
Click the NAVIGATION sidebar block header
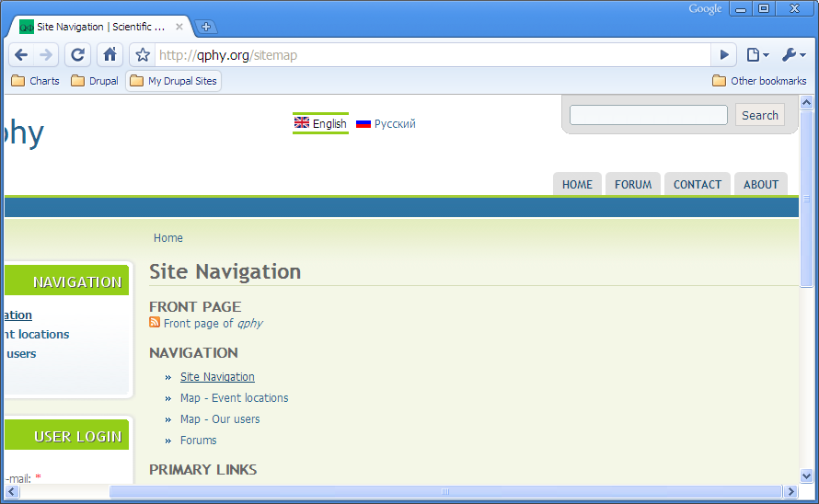tap(67, 281)
